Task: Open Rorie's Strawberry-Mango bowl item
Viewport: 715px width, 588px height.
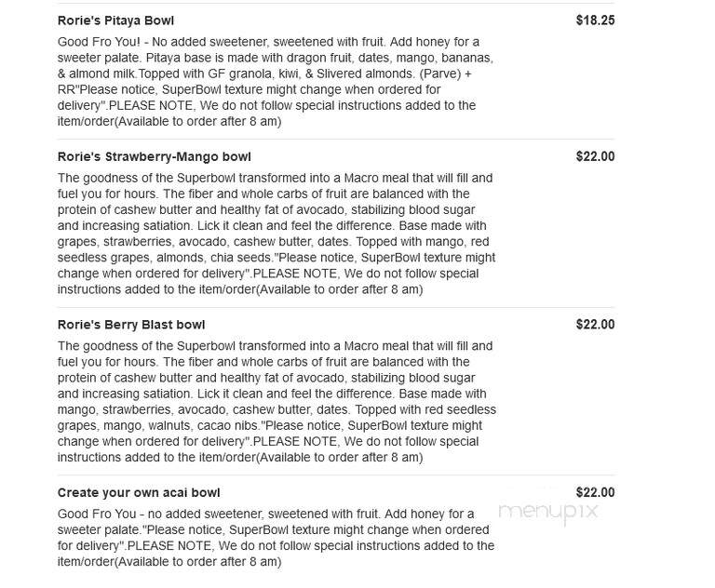Action: tap(155, 157)
